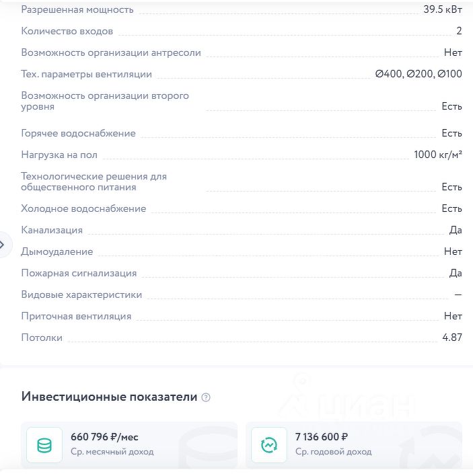Viewport: 473px width, 476px height.
Task: Click the Дымоудаление row label
Action: click(57, 251)
